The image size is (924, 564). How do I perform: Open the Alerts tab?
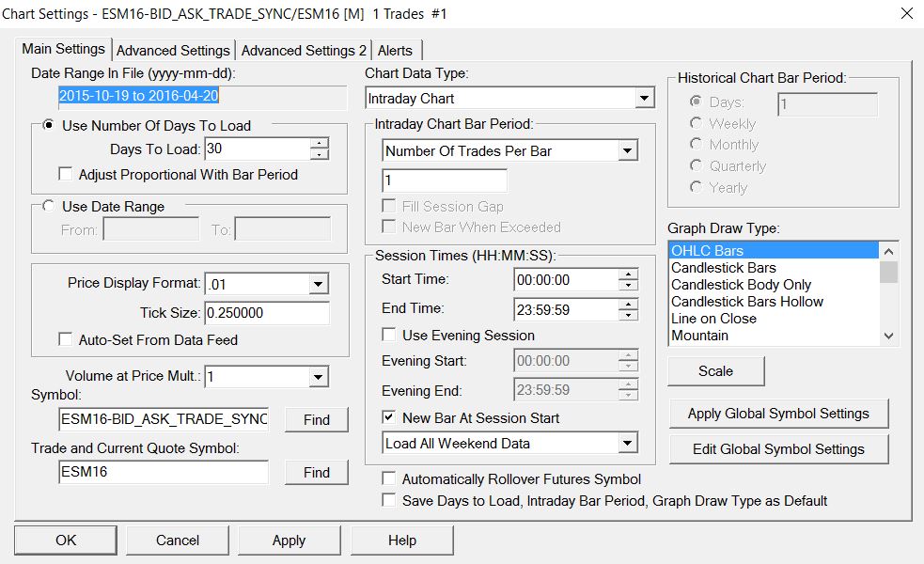coord(395,51)
